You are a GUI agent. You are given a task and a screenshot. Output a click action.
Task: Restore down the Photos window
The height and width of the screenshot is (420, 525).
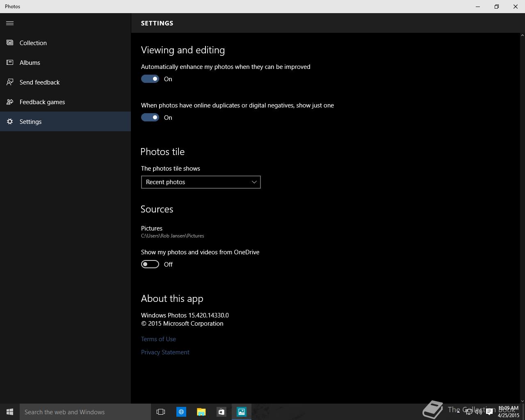(497, 7)
